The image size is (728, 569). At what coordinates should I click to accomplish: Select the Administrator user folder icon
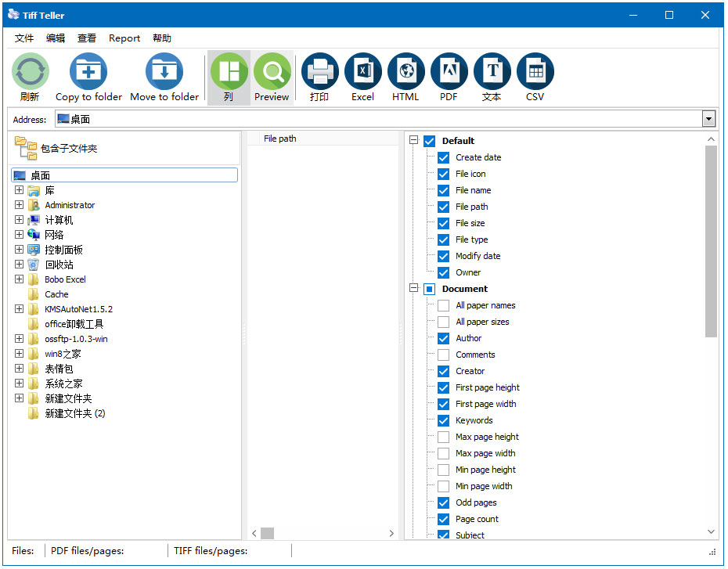click(x=34, y=205)
